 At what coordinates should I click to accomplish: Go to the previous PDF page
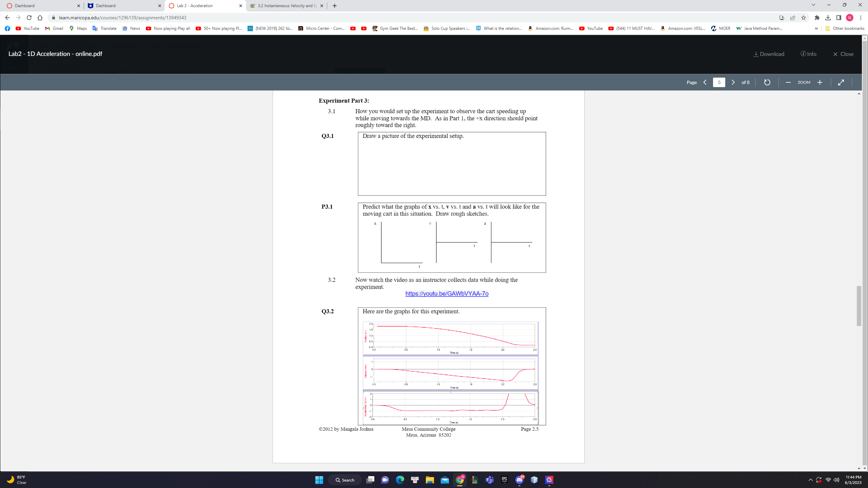click(705, 82)
